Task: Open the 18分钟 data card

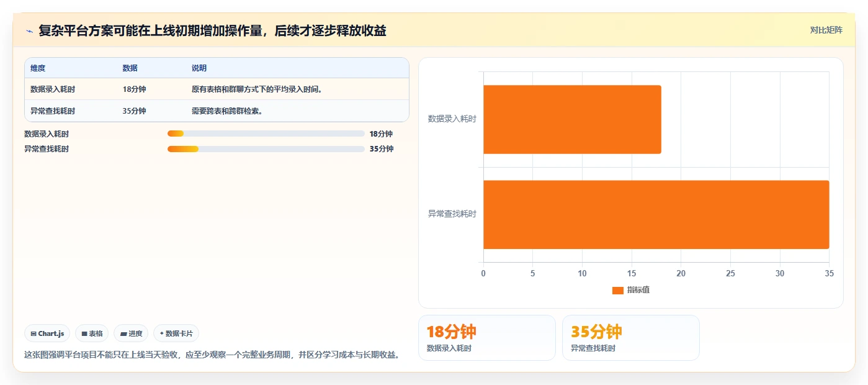Action: click(x=487, y=338)
